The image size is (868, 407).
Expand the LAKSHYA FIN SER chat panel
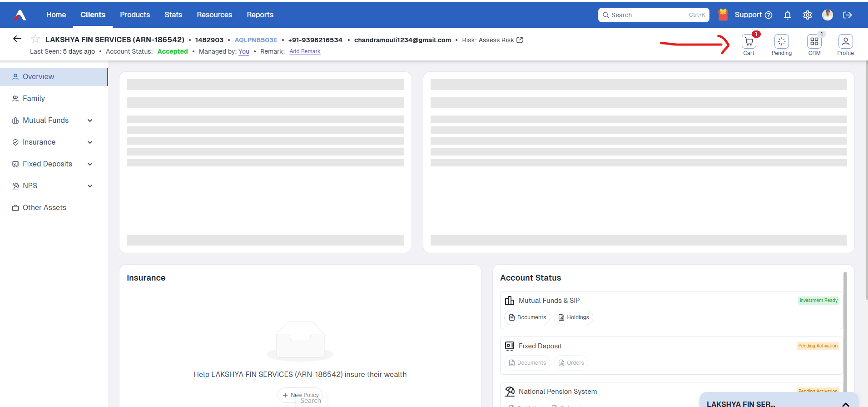pos(846,404)
